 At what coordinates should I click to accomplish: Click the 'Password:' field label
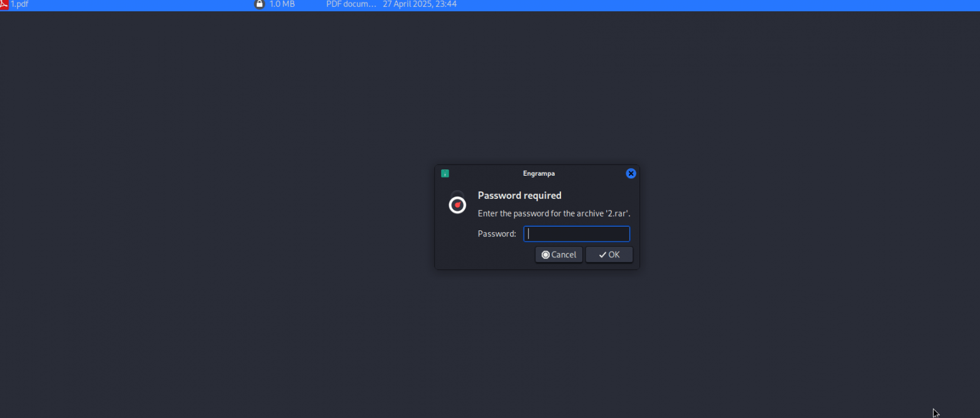(x=497, y=233)
